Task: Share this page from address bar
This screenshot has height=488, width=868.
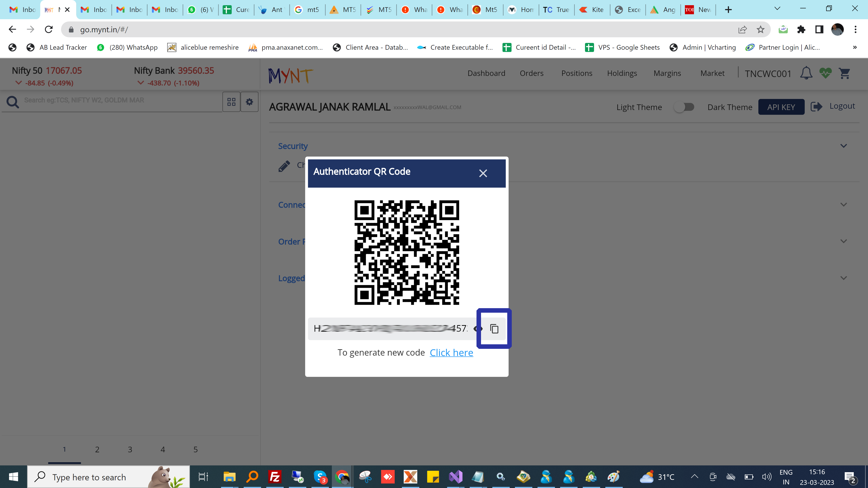Action: pyautogui.click(x=742, y=30)
